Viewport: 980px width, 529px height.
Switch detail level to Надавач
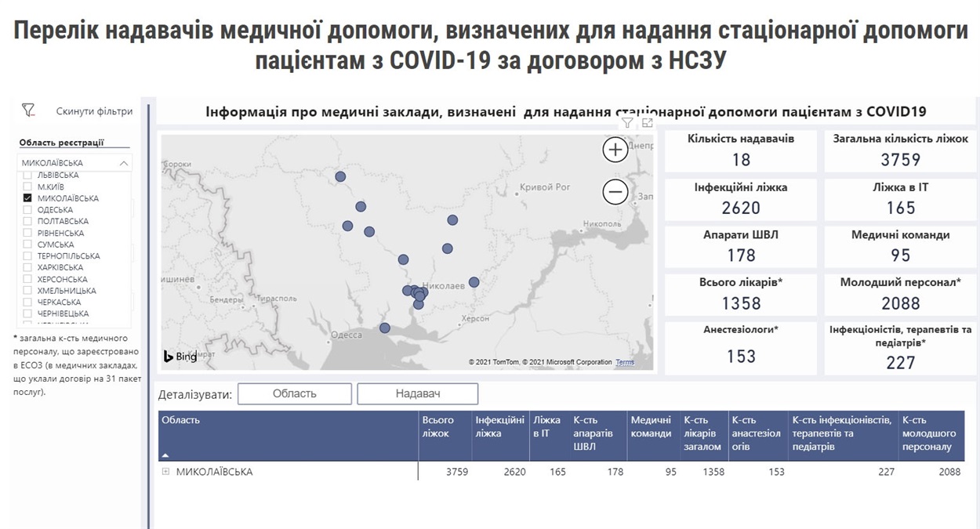click(417, 393)
